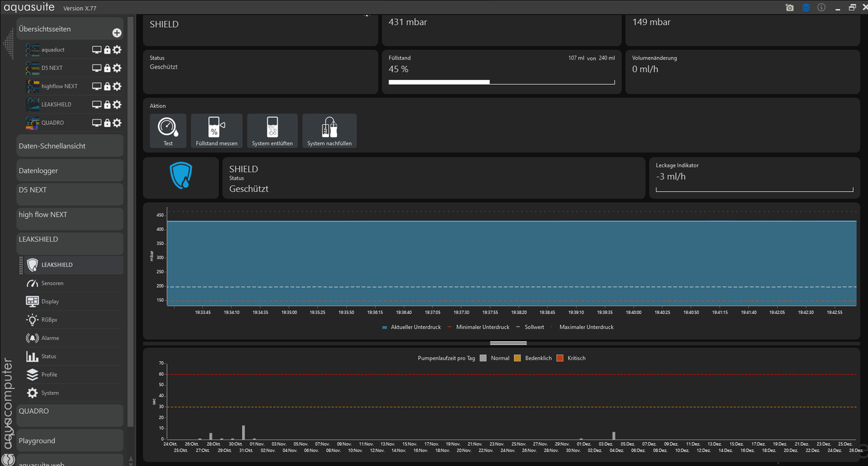868x466 pixels.
Task: Open the info icon in title bar
Action: click(821, 7)
